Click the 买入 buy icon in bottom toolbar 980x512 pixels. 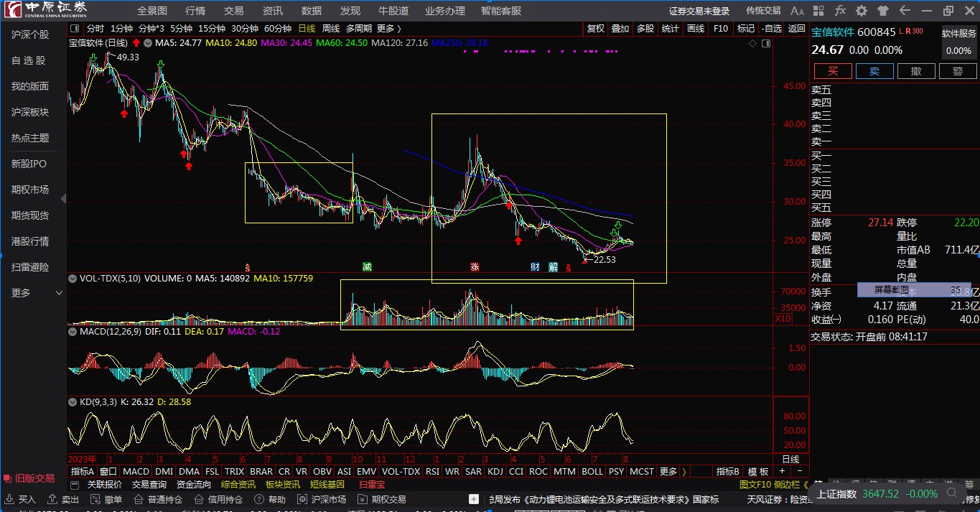(x=9, y=499)
